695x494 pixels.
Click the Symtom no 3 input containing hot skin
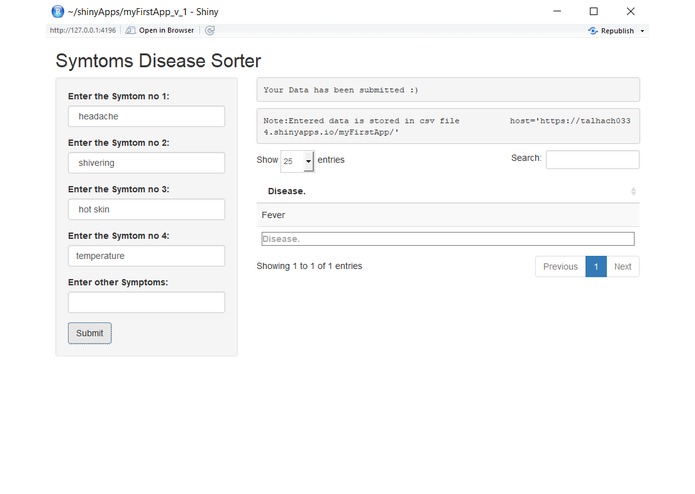(146, 209)
